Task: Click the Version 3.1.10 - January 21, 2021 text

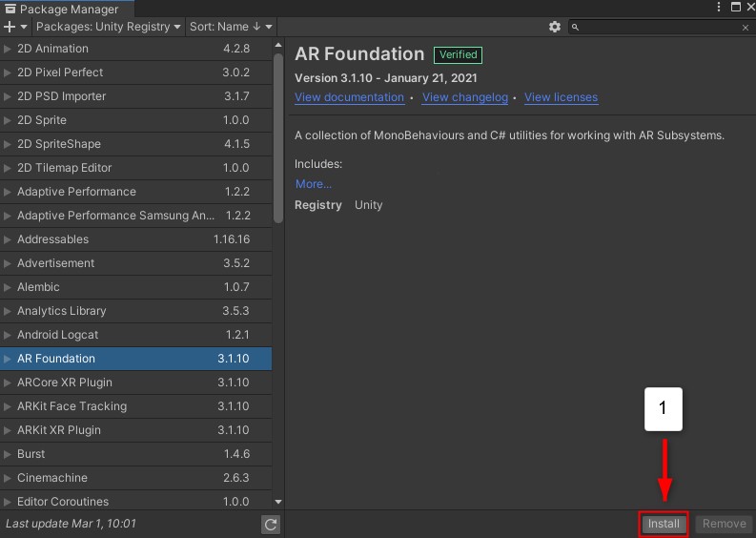Action: click(x=386, y=78)
